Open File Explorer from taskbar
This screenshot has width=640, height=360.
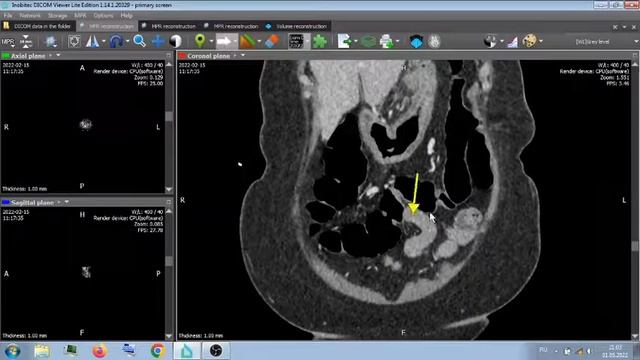pyautogui.click(x=42, y=351)
